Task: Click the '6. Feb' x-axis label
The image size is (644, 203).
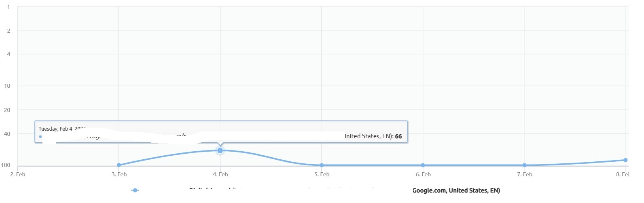Action: pos(423,174)
